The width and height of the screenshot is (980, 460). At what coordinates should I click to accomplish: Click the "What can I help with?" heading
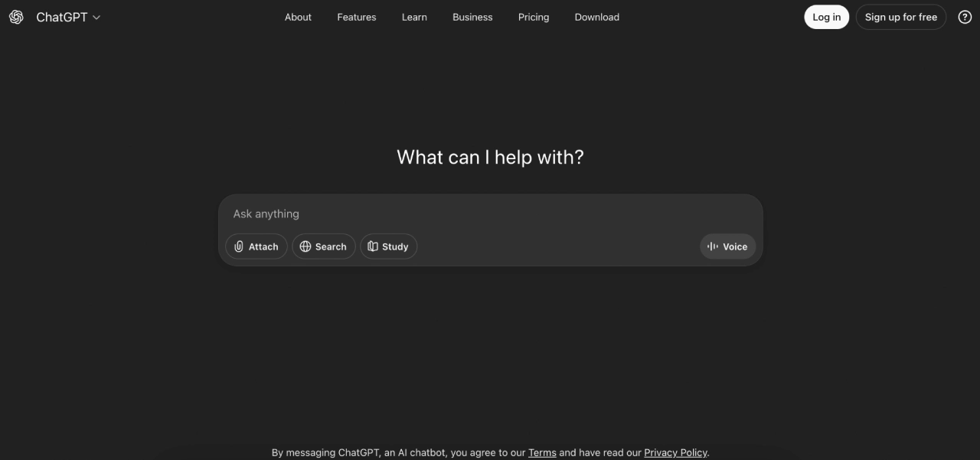point(490,157)
